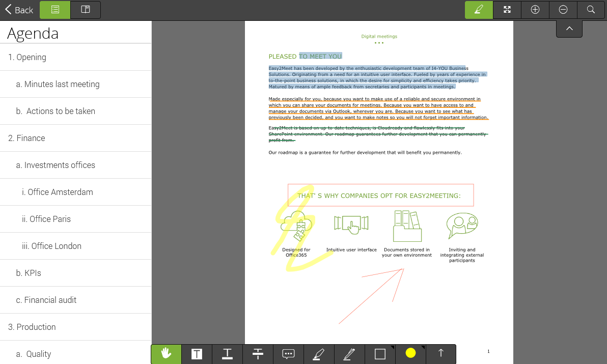Select Actions to be taken item
607x364 pixels.
75,111
